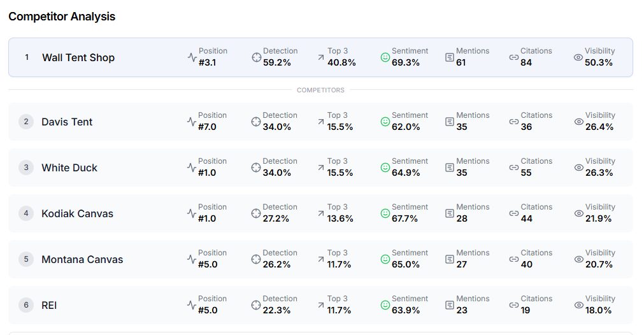This screenshot has width=644, height=335.
Task: Click White Duck Top 3 arrow icon
Action: (x=321, y=167)
